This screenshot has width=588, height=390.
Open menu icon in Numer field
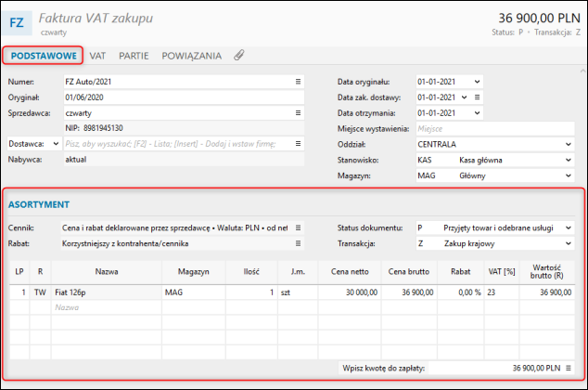point(298,82)
